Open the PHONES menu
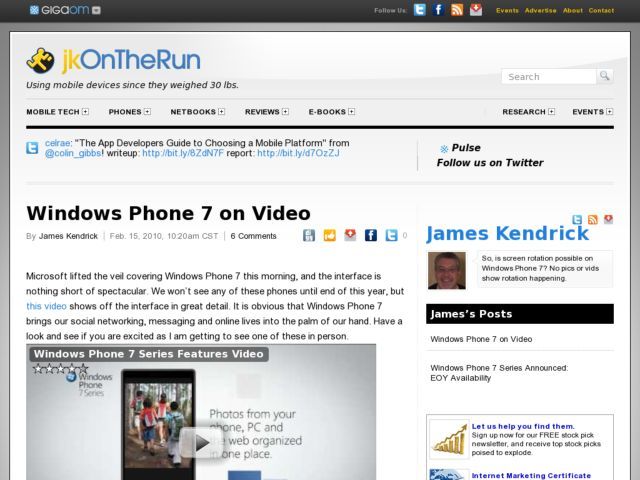 point(125,112)
